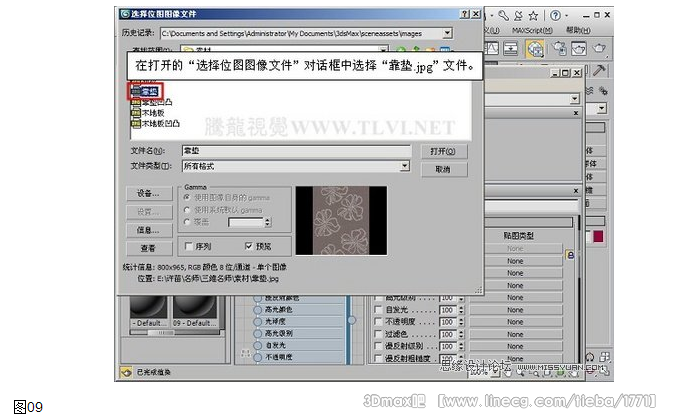Open Render Setup teapot icon
Viewport: 685px width, 418px height.
click(560, 48)
